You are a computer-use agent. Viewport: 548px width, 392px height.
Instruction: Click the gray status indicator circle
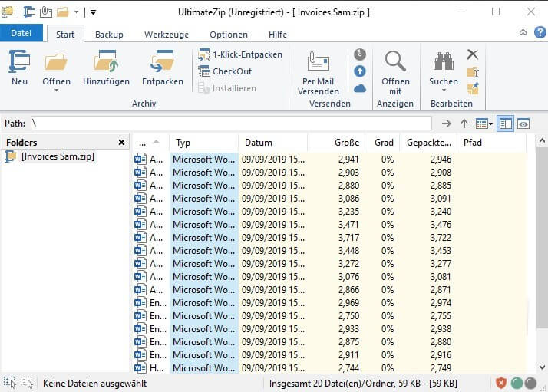click(530, 384)
